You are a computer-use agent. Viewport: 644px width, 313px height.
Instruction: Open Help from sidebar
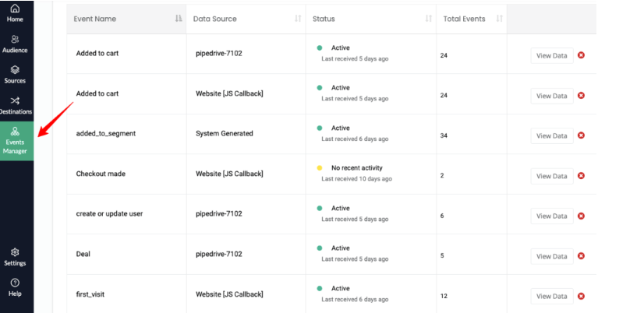click(x=15, y=288)
